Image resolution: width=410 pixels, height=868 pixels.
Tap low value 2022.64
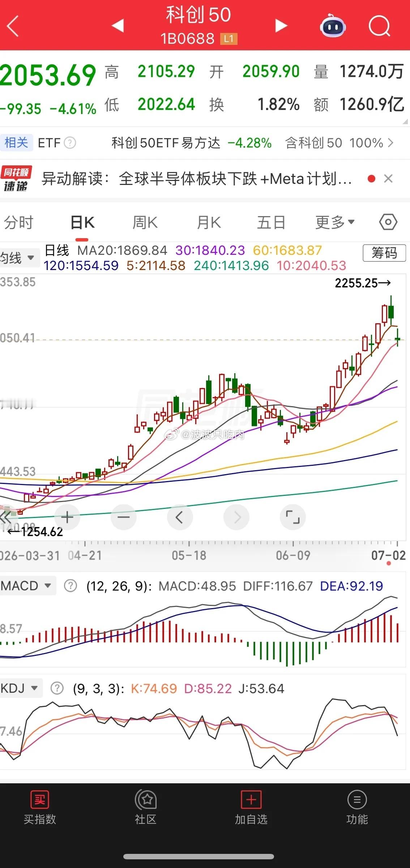(166, 104)
